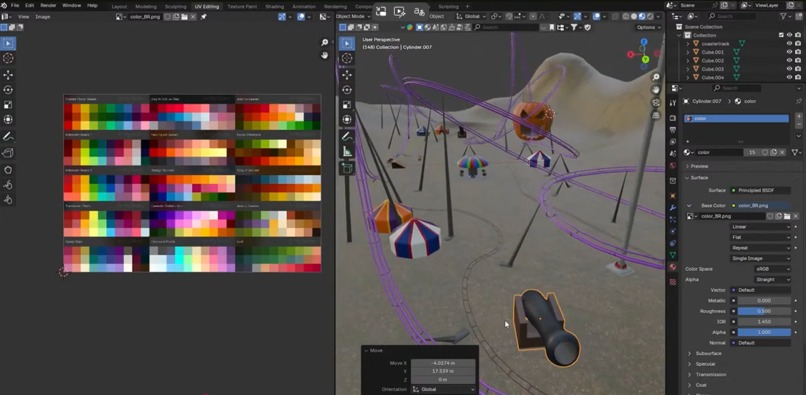Toggle the Collection exclude checkbox

(781, 35)
